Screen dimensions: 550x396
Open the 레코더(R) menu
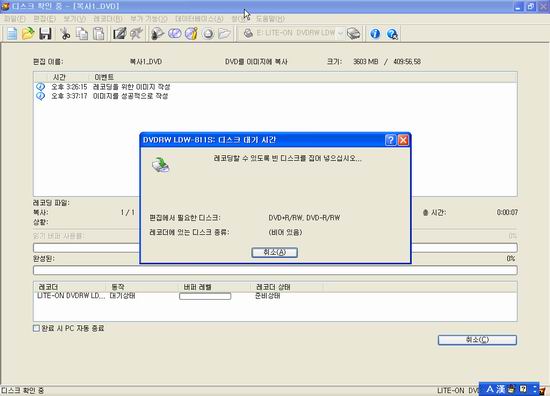[108, 19]
